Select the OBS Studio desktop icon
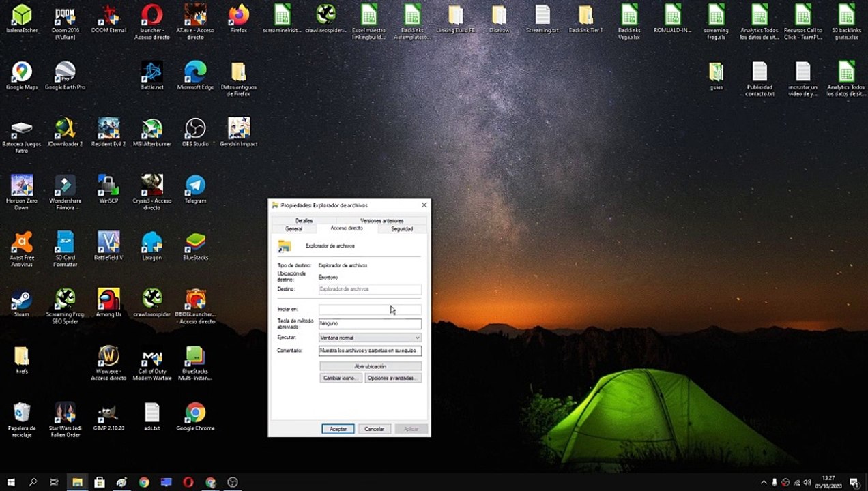 195,132
